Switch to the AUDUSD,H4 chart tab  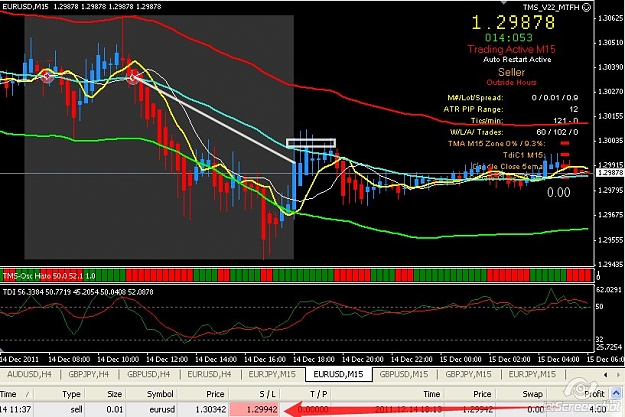29,374
